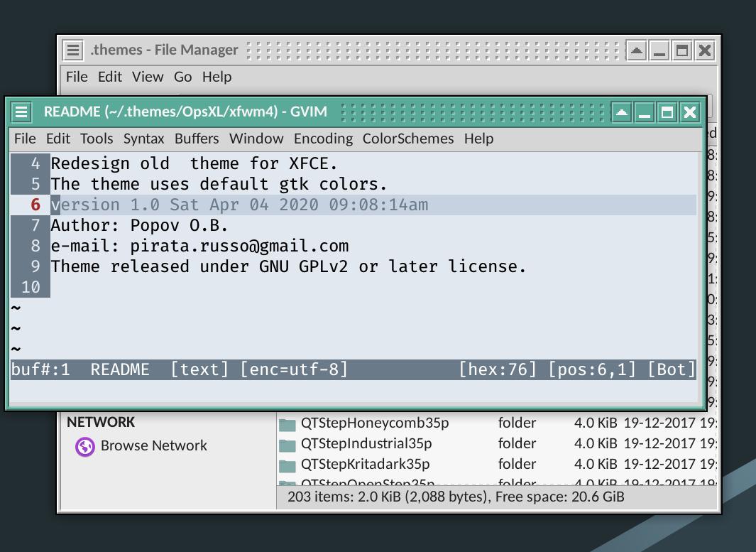The image size is (756, 552).
Task: Click line number 6 in the gutter
Action: click(x=35, y=205)
